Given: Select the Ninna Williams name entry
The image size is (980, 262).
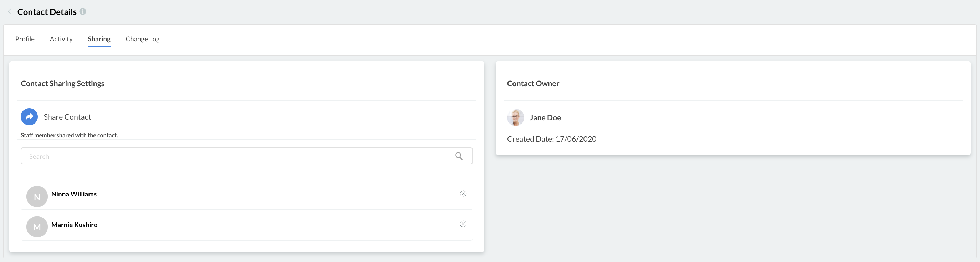Looking at the screenshot, I should pos(74,194).
